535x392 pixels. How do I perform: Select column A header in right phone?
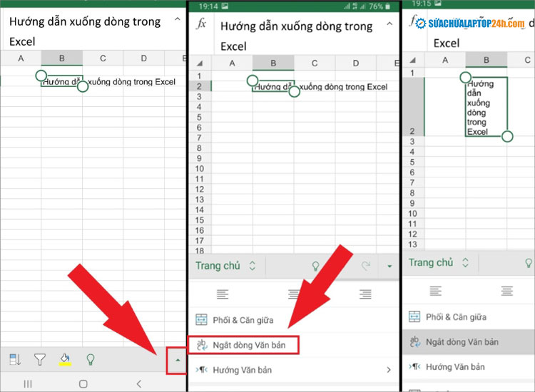(445, 60)
